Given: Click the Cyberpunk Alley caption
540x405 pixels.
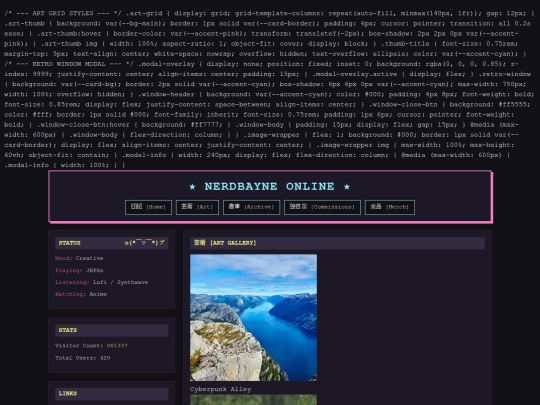Looking at the screenshot, I should pyautogui.click(x=221, y=389).
